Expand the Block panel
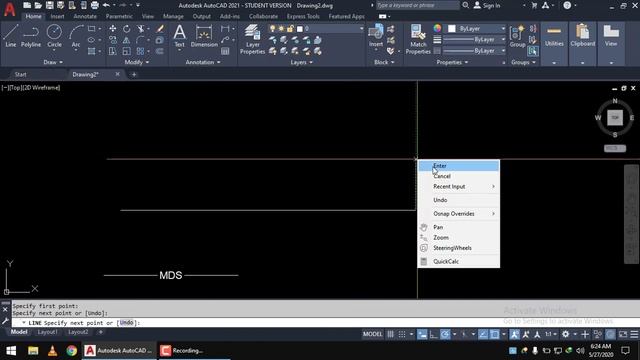Viewport: 640px width, 360px height. 384,62
